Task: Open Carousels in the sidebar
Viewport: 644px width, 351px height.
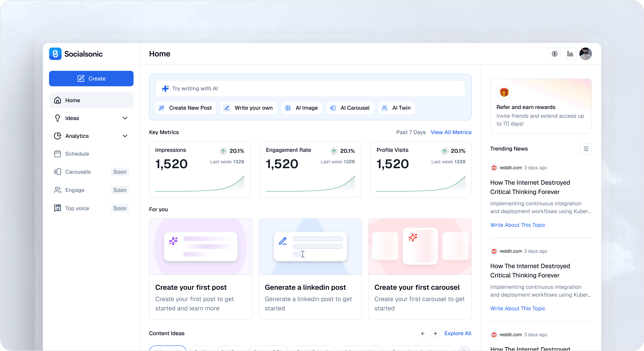Action: [78, 172]
